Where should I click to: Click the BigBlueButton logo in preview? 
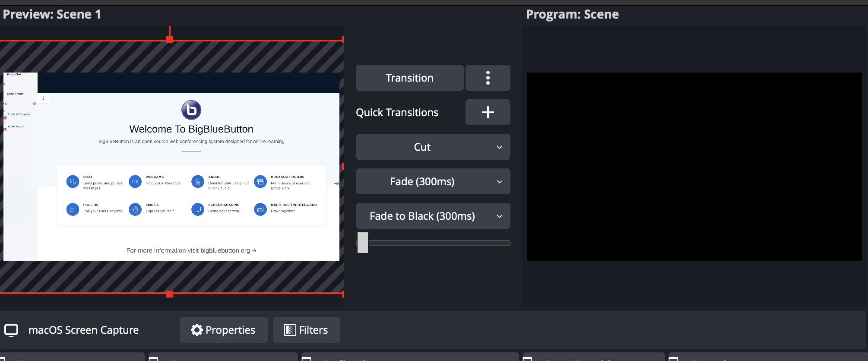pyautogui.click(x=191, y=110)
